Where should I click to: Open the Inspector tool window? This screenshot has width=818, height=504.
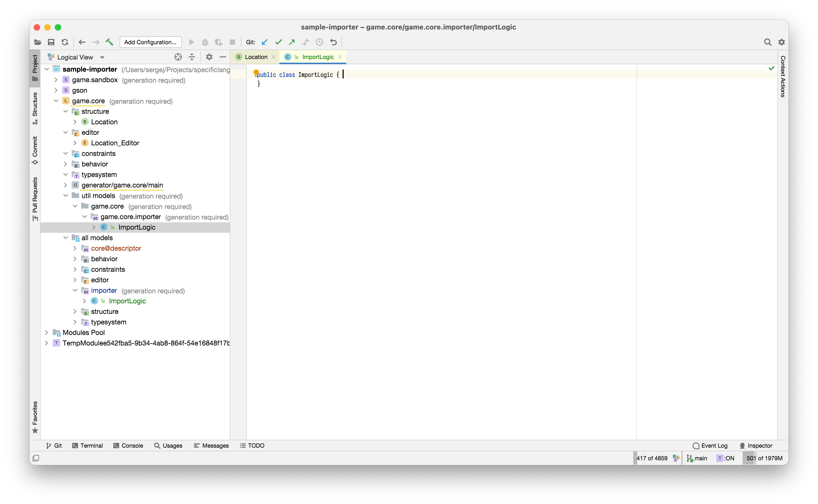point(756,446)
